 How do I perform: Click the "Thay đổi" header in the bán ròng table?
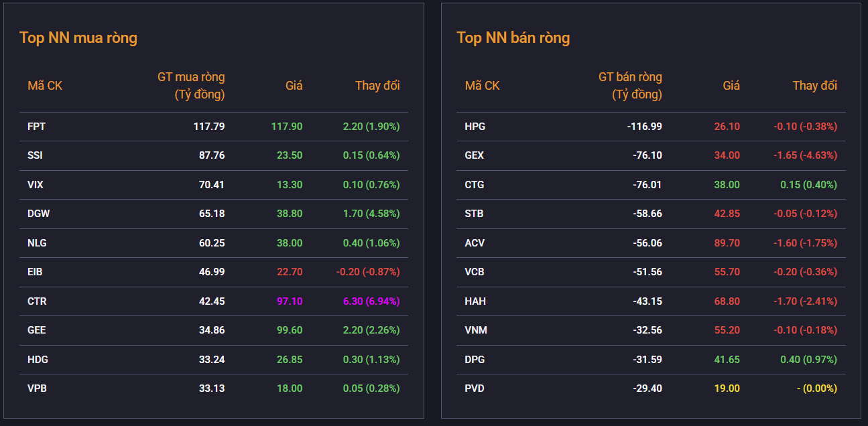(815, 86)
